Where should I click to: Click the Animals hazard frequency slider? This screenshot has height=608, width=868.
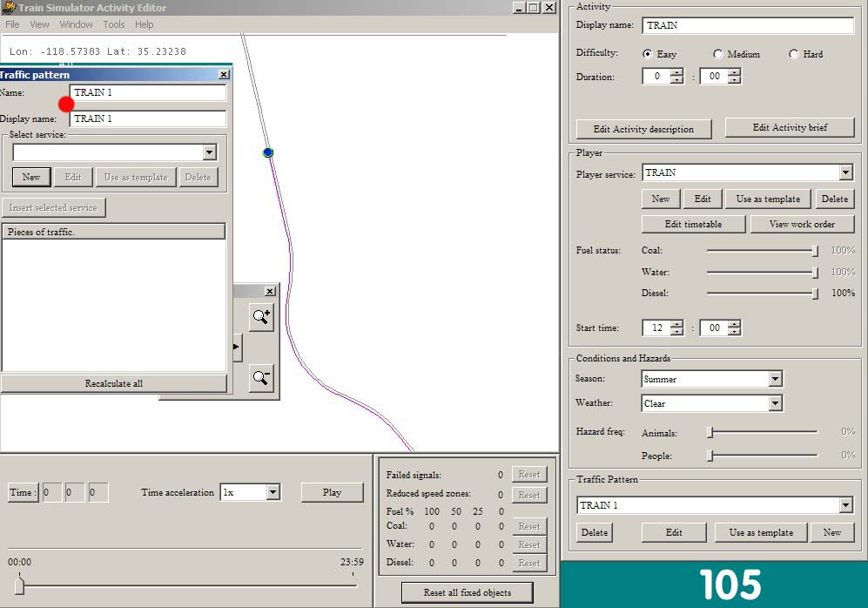point(710,432)
